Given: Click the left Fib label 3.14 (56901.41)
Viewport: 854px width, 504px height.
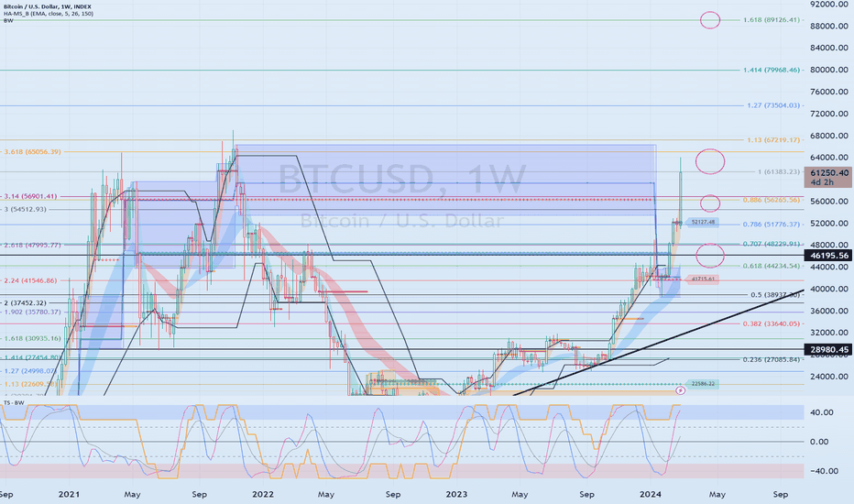Looking at the screenshot, I should pos(30,196).
